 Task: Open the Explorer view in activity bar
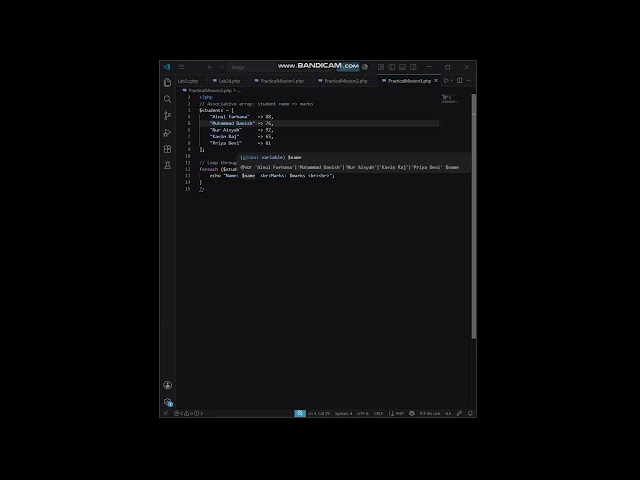pyautogui.click(x=167, y=83)
